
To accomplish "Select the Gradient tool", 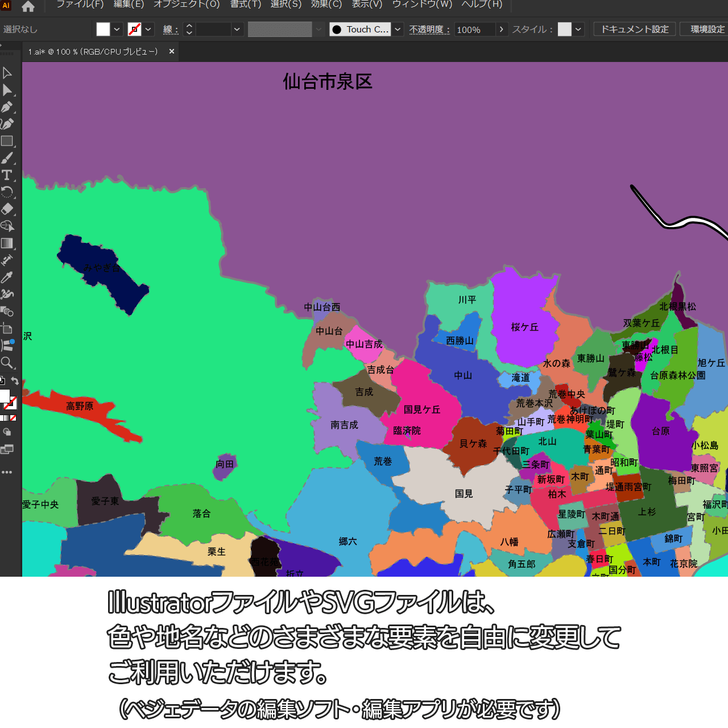I will [x=7, y=243].
